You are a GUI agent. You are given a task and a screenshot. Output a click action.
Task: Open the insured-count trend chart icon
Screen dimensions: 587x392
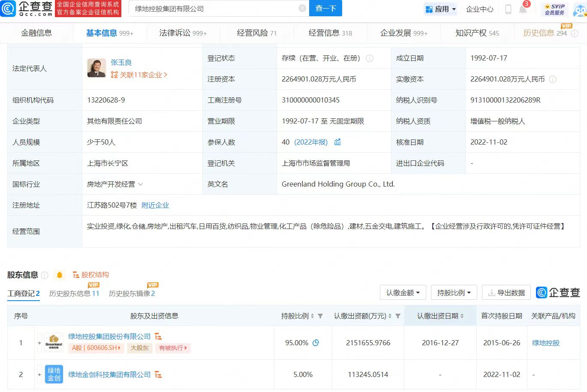coord(337,142)
